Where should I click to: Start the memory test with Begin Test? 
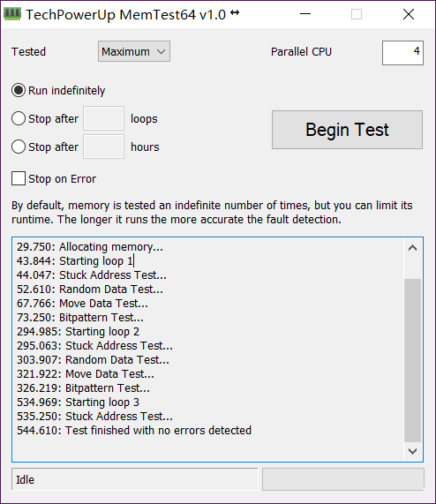click(347, 130)
